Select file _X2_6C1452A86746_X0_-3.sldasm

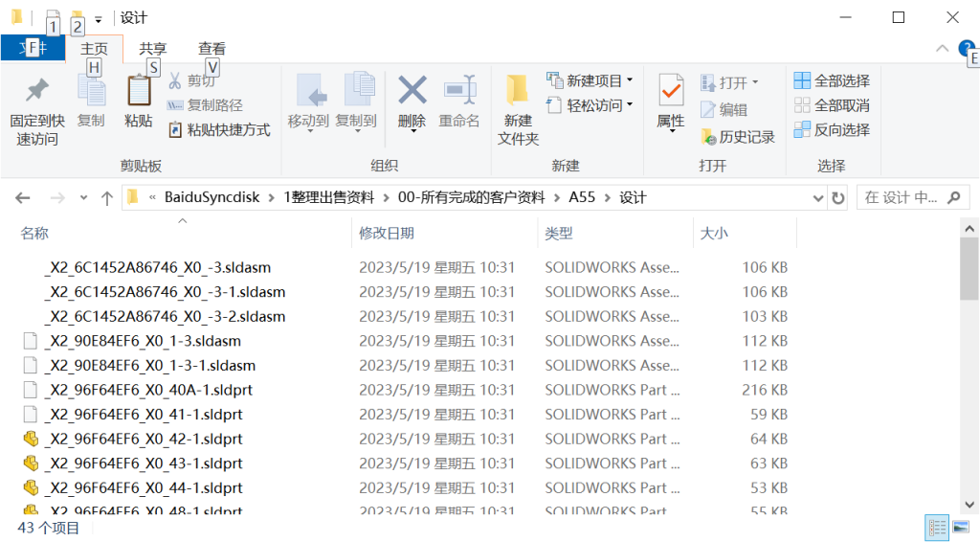tap(158, 267)
